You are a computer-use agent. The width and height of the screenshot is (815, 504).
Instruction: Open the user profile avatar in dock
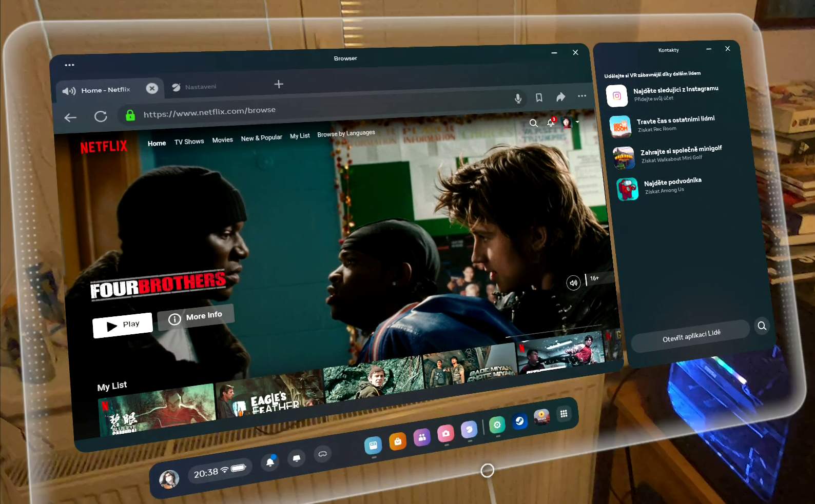[x=169, y=479]
